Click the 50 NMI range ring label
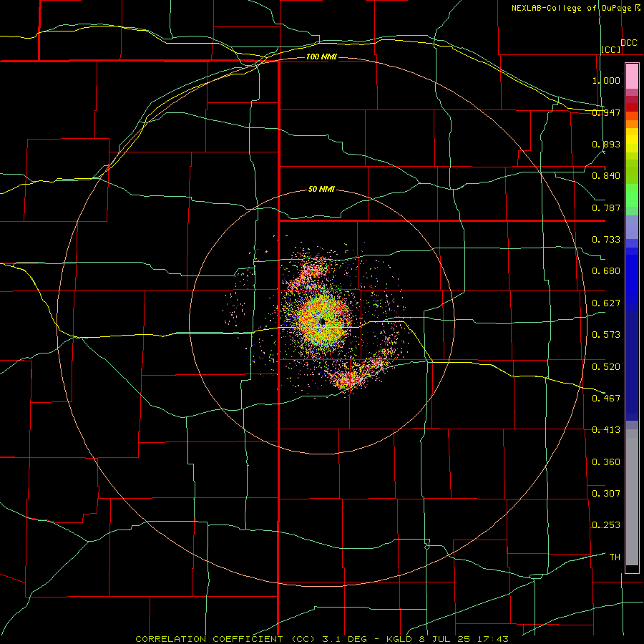 (321, 189)
